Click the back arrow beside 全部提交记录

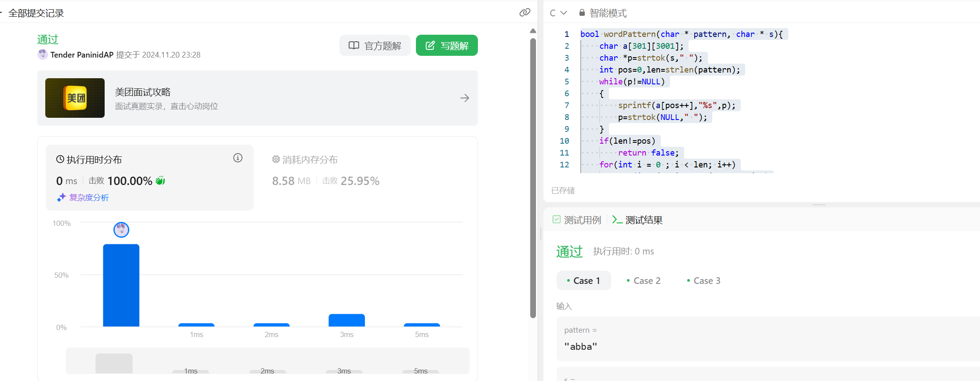click(x=1, y=13)
